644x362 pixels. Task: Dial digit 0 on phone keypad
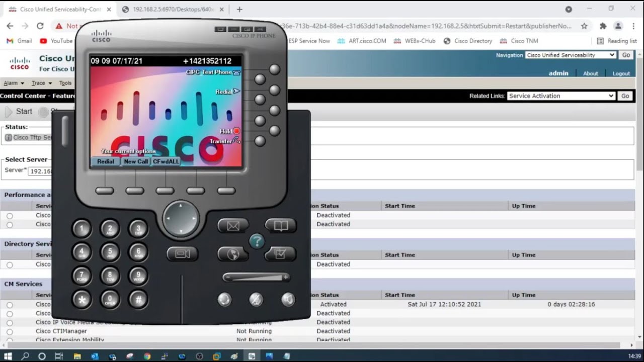tap(110, 299)
